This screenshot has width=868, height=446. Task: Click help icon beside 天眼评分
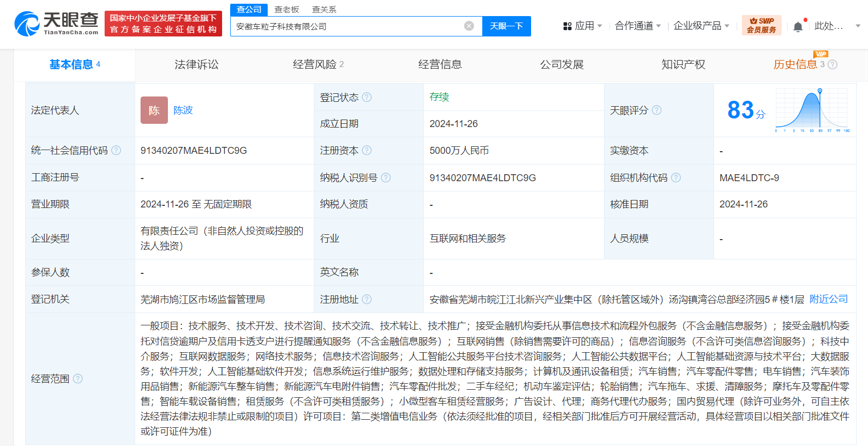pos(657,110)
